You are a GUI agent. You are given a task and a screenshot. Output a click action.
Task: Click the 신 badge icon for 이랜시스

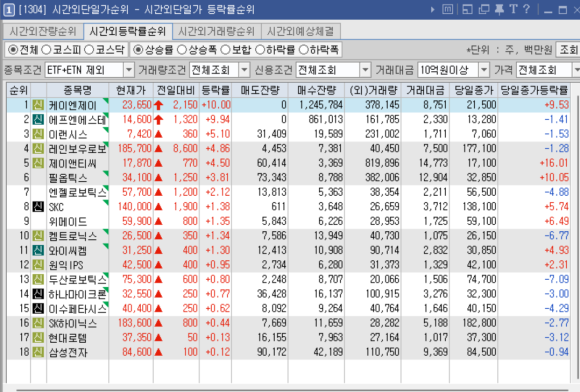click(38, 134)
